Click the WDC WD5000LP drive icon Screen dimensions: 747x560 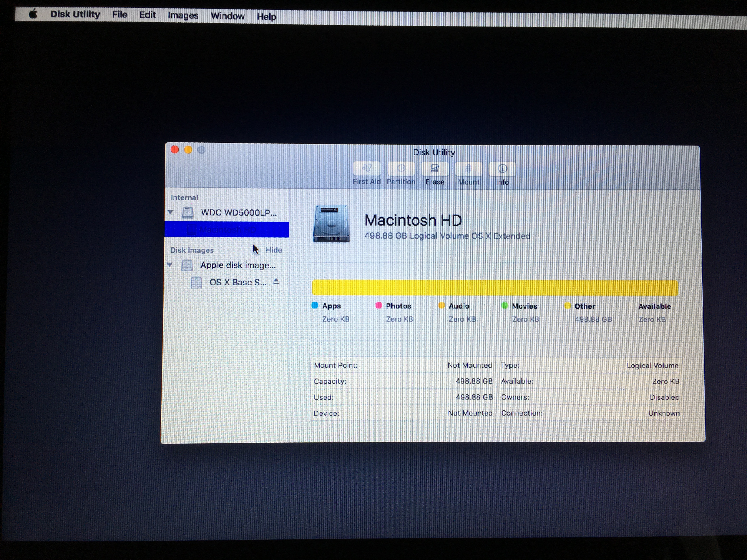(188, 212)
